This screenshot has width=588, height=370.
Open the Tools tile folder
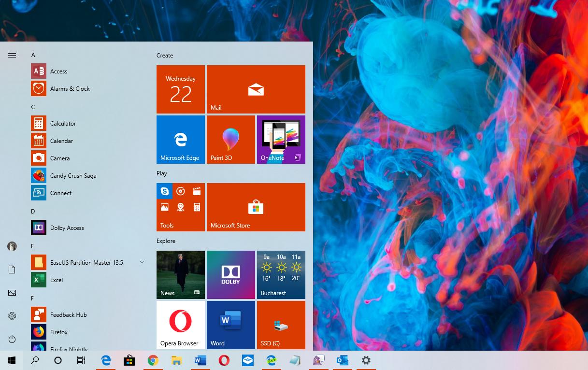181,207
